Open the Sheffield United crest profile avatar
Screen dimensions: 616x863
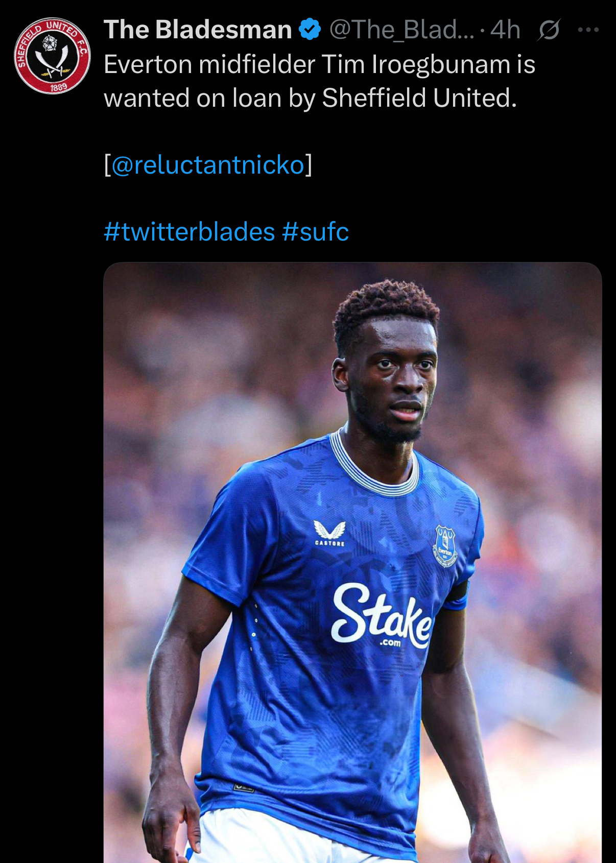click(x=52, y=56)
